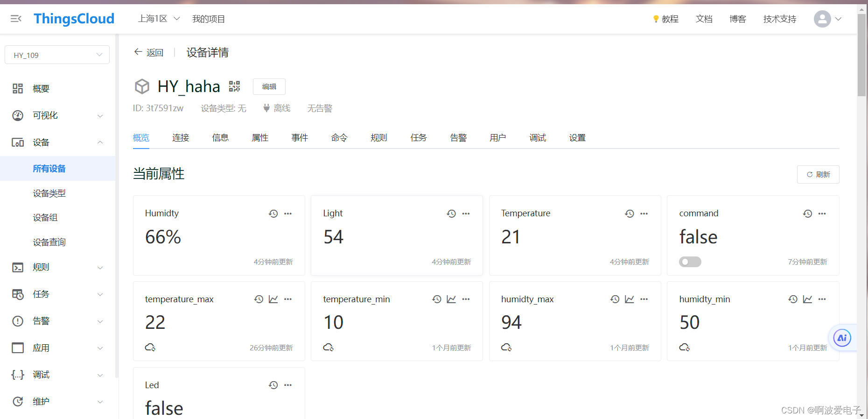
Task: Switch to the 事件 tab
Action: pyautogui.click(x=300, y=138)
